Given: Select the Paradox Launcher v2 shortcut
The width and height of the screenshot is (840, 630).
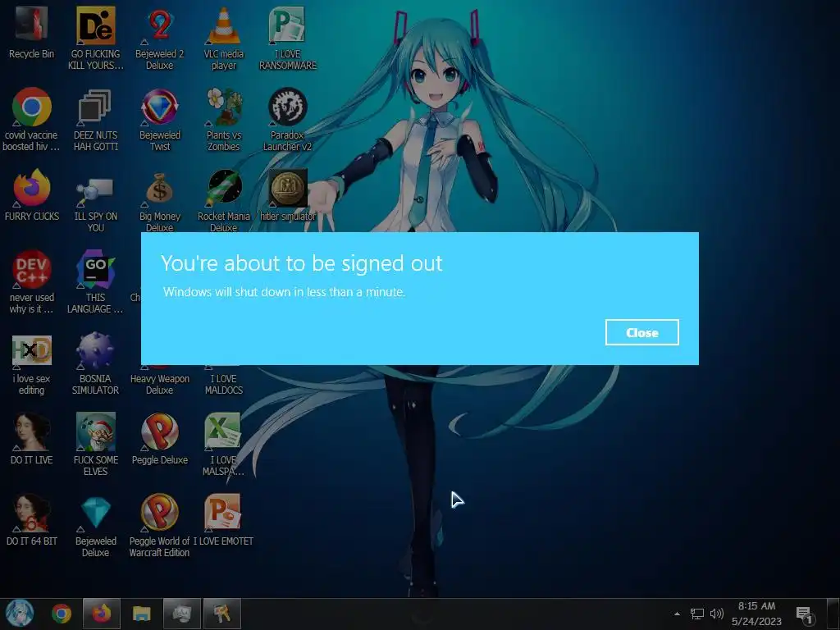Looking at the screenshot, I should coord(287,107).
